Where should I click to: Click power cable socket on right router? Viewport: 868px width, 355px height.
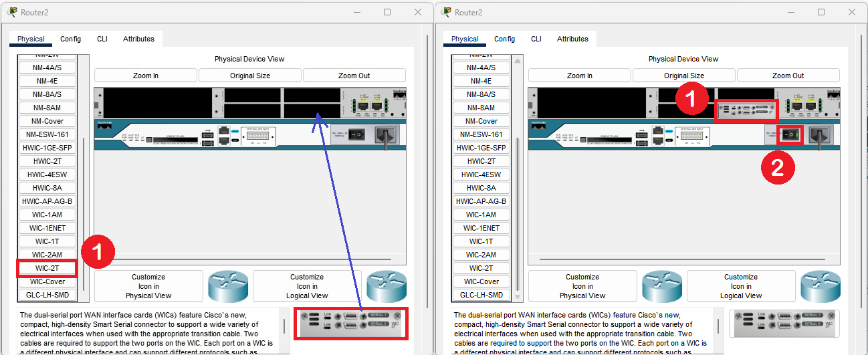pyautogui.click(x=821, y=136)
